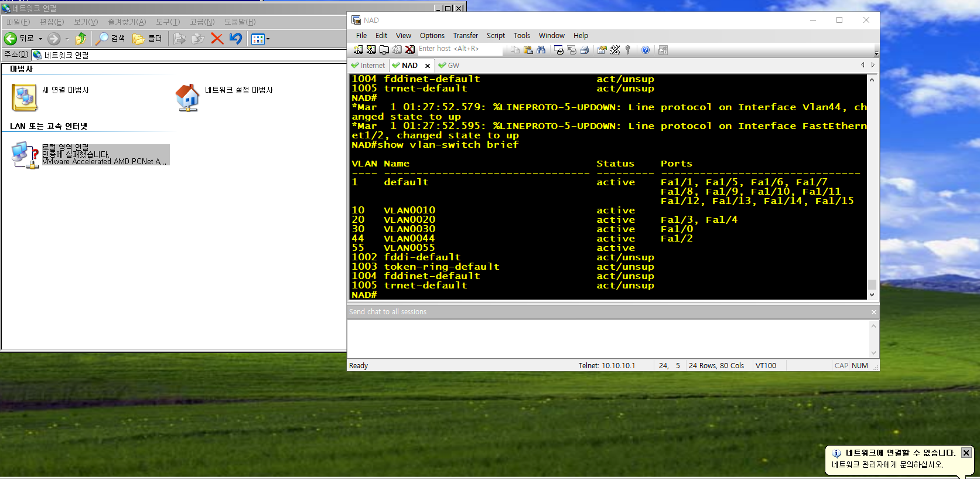
Task: Click the key icon for public key setup
Action: click(x=627, y=50)
